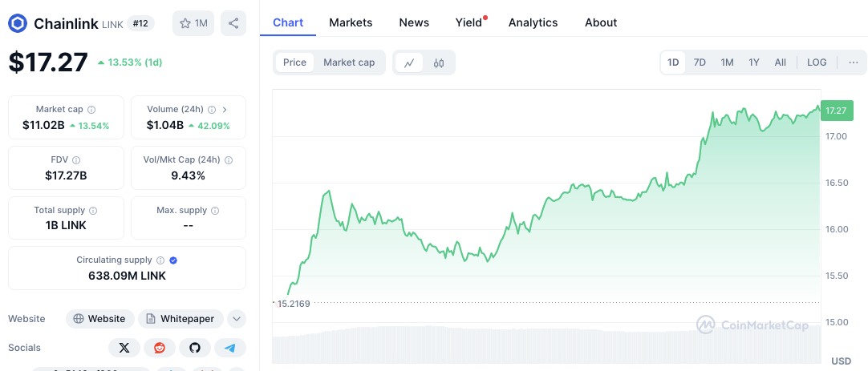
Task: Open the Markets tab
Action: coord(351,22)
